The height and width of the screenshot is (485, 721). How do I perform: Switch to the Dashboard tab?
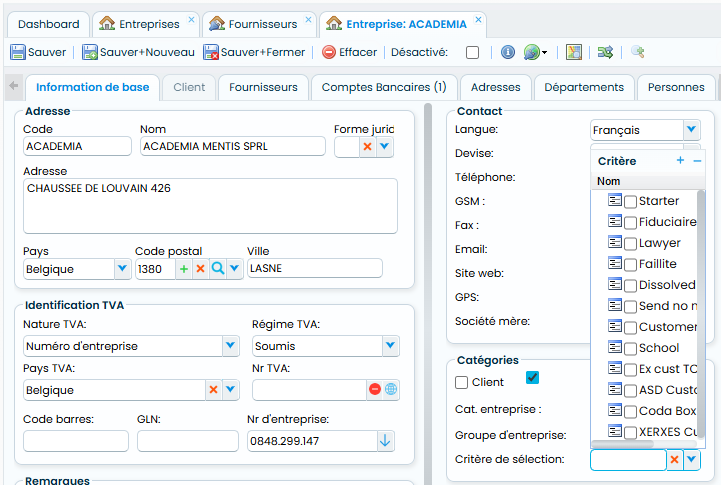pos(49,24)
